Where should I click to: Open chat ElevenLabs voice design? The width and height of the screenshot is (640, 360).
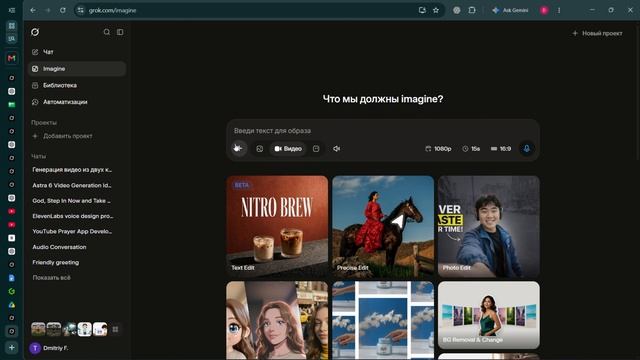point(73,216)
